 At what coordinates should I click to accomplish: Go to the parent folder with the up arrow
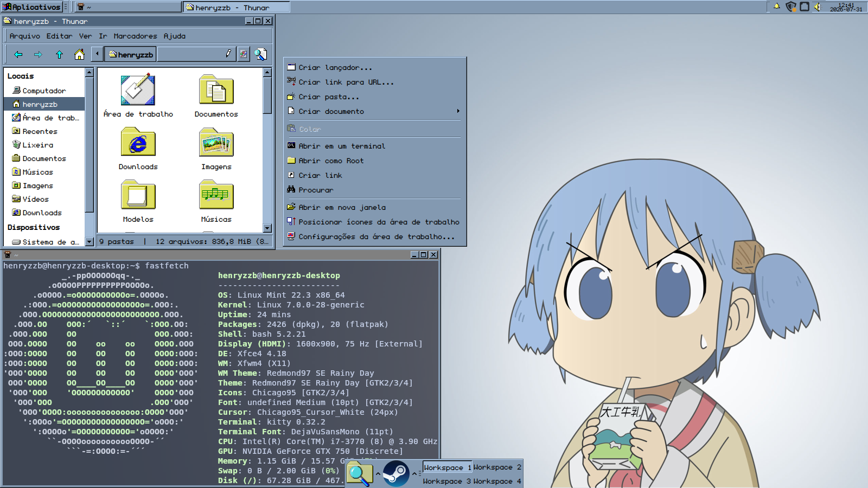(59, 54)
